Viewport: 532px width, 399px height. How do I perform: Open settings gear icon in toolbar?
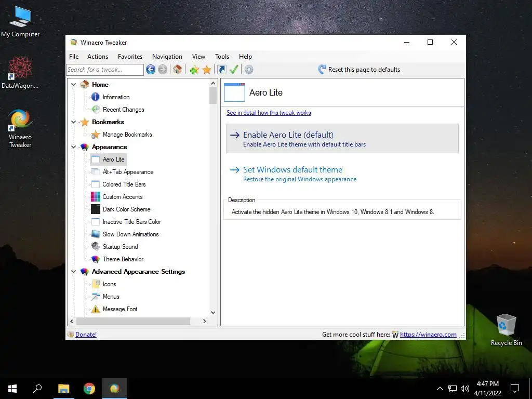249,70
